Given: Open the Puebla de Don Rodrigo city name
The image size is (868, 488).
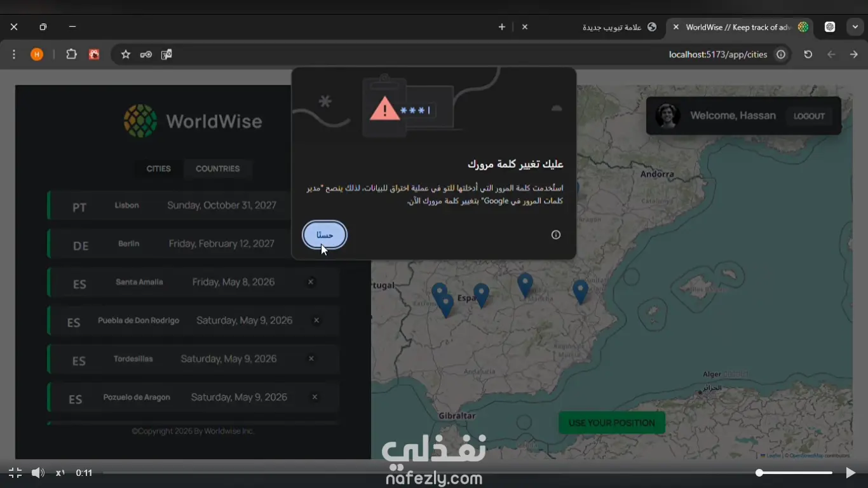Looking at the screenshot, I should coord(139,320).
